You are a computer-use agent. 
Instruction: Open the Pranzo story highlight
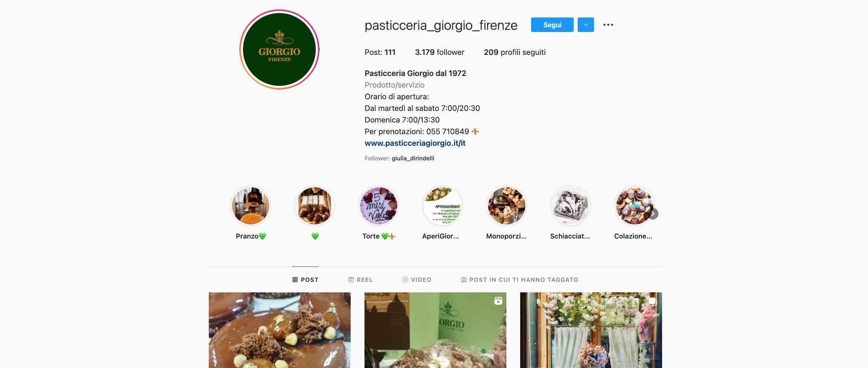(x=251, y=206)
